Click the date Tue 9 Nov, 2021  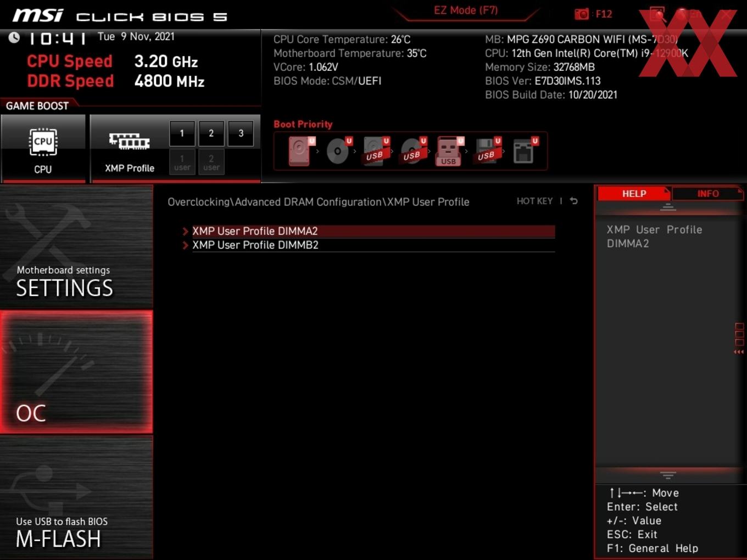136,37
